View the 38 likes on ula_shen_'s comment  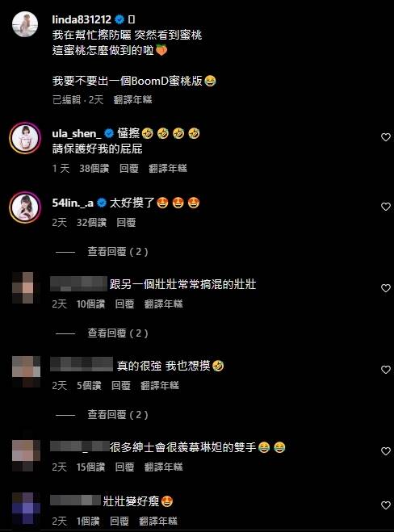pos(94,168)
